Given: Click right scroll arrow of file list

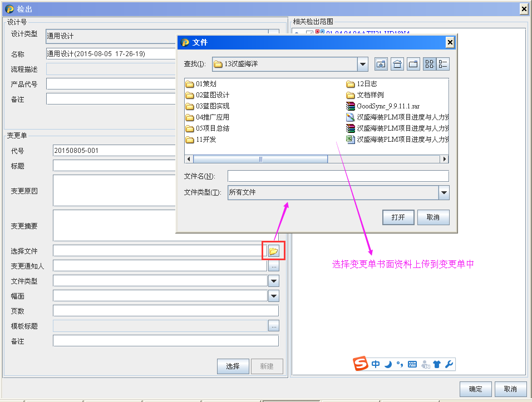Looking at the screenshot, I should pos(444,159).
